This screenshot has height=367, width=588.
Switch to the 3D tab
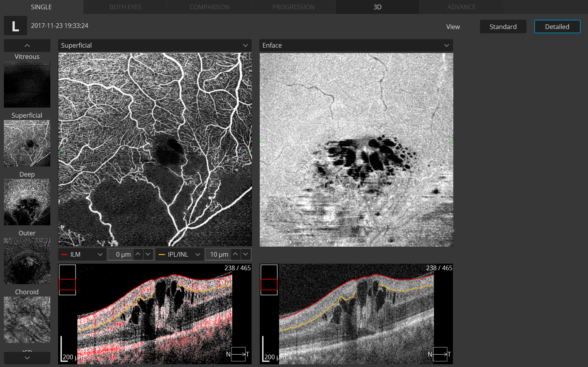click(x=377, y=7)
